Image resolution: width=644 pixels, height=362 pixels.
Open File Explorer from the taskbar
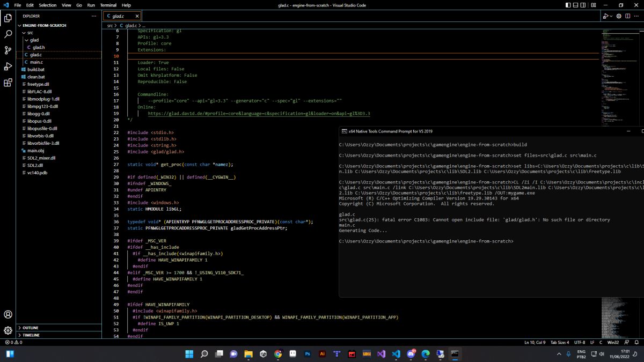pos(248,354)
